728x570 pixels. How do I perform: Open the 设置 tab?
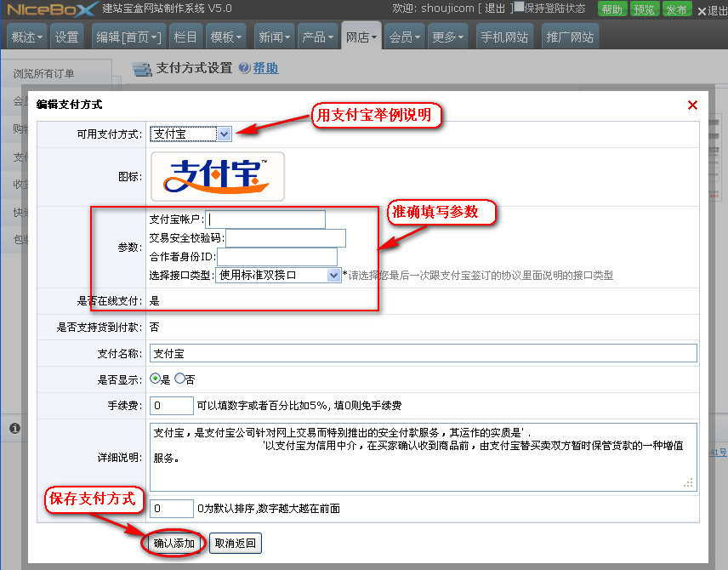click(67, 37)
